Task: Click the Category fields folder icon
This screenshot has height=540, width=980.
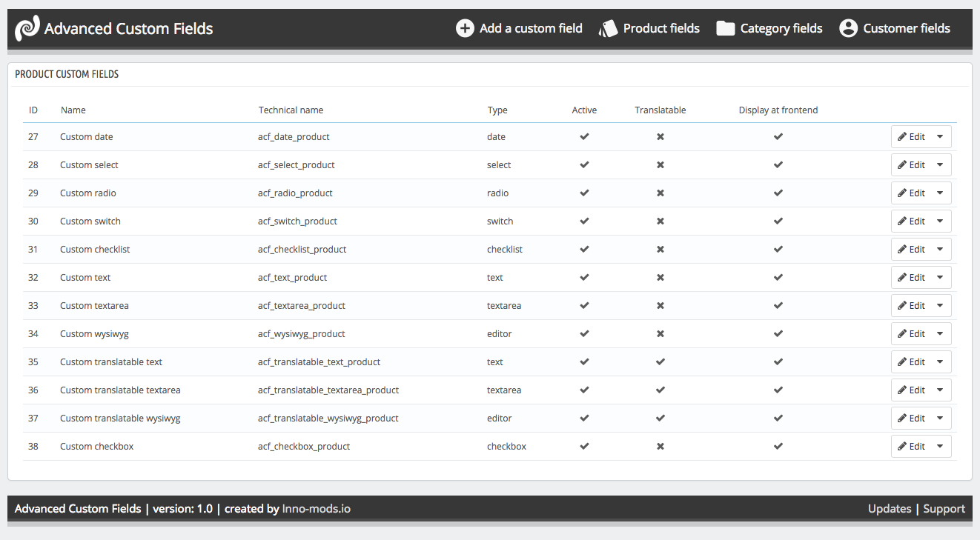Action: (726, 29)
